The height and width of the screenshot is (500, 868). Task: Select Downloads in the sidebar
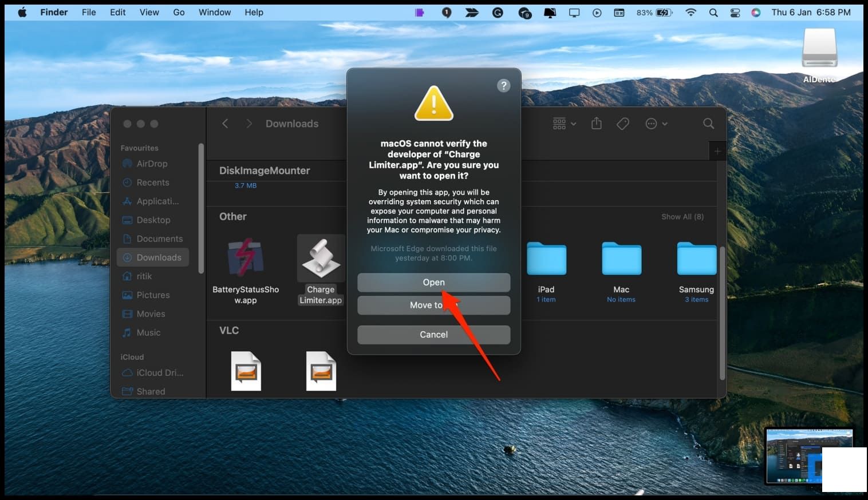(x=152, y=257)
